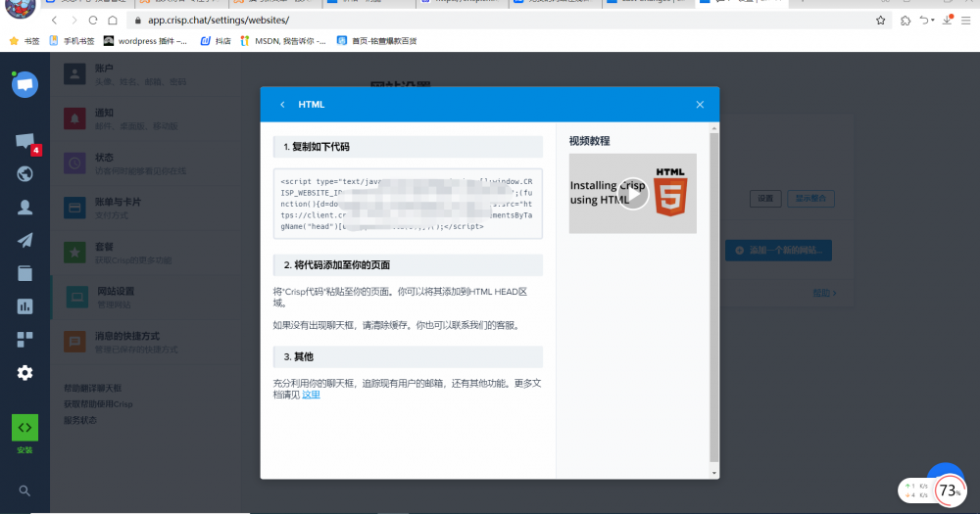Click the 服务状态 link
This screenshot has height=514, width=980.
80,420
